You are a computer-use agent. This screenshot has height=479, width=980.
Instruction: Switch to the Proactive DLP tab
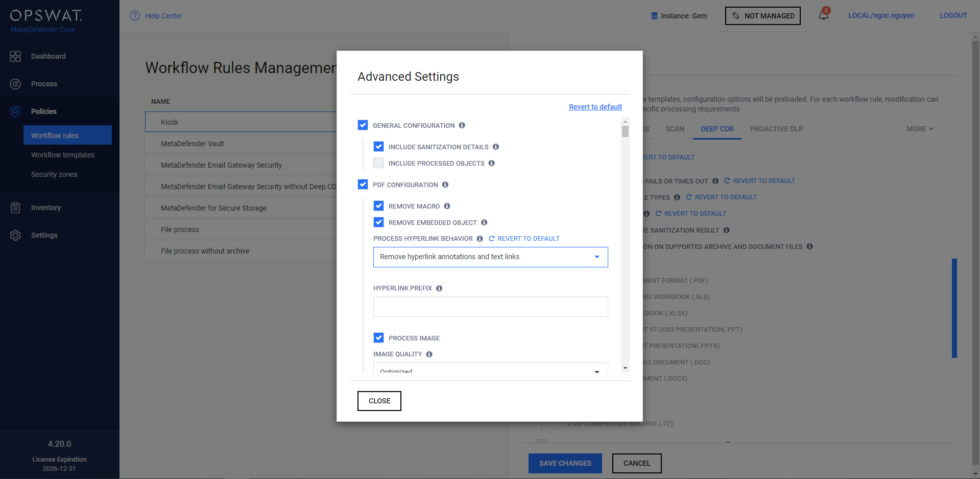(776, 129)
